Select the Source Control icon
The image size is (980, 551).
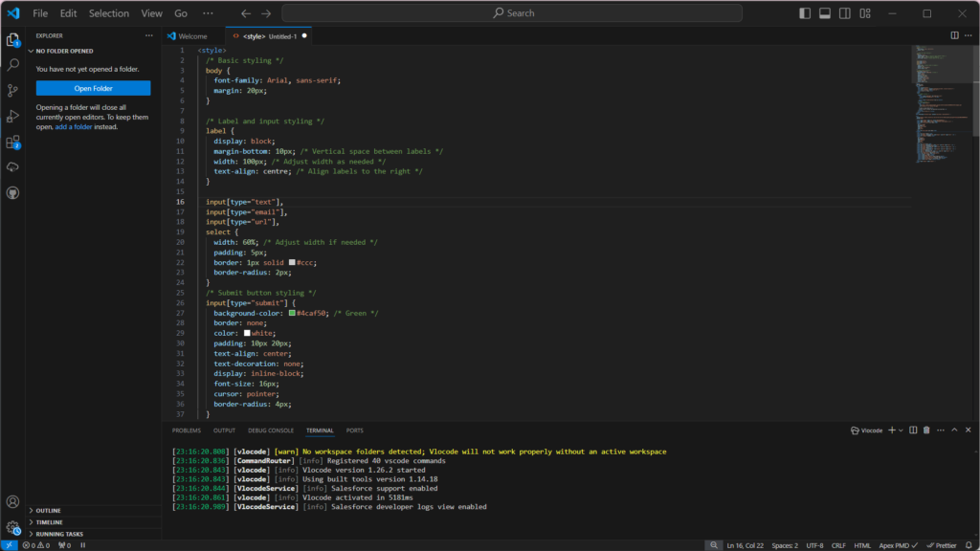point(12,89)
